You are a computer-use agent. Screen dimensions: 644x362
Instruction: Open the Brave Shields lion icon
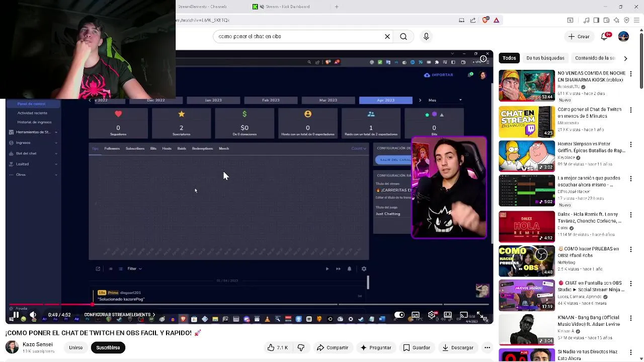tap(485, 20)
